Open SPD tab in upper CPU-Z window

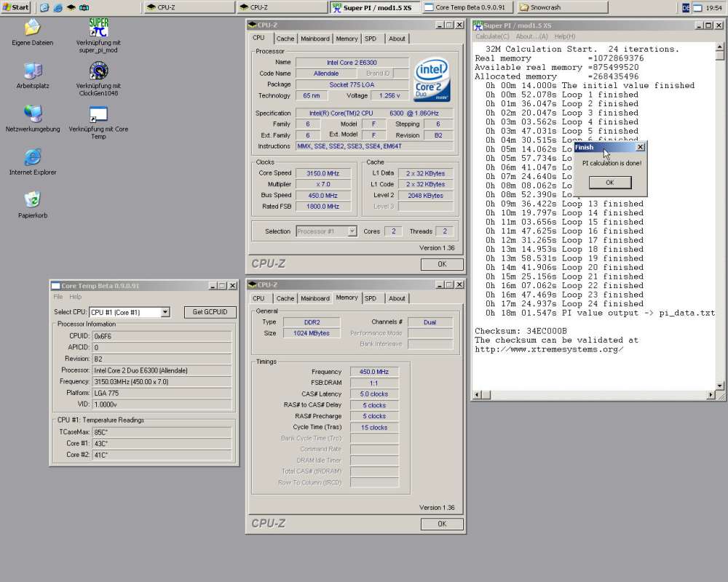[x=371, y=39]
